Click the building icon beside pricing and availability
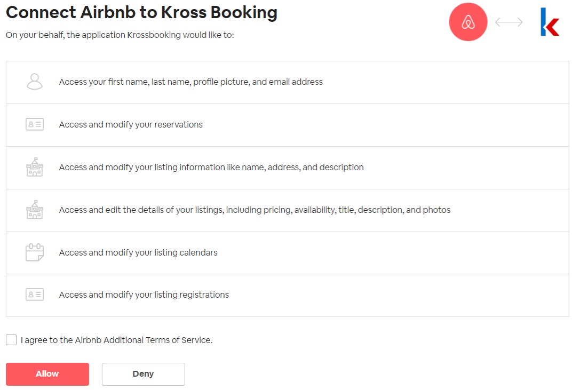 coord(35,210)
